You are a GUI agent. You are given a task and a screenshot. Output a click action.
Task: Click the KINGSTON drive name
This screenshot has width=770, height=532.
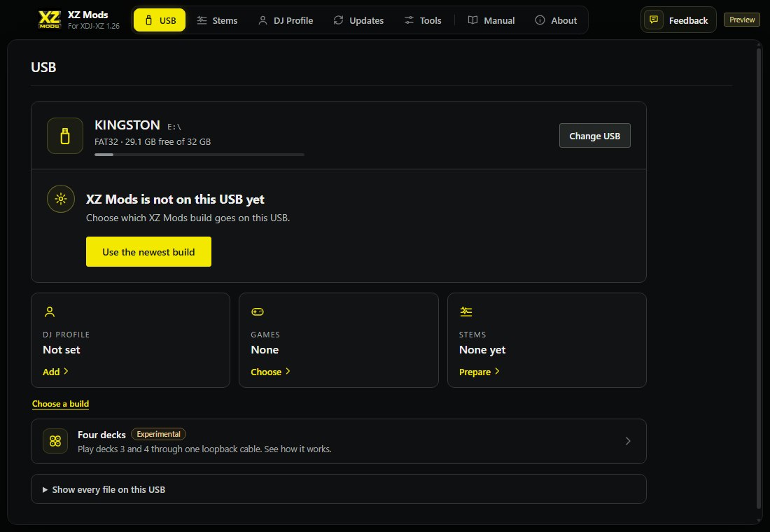click(x=127, y=125)
